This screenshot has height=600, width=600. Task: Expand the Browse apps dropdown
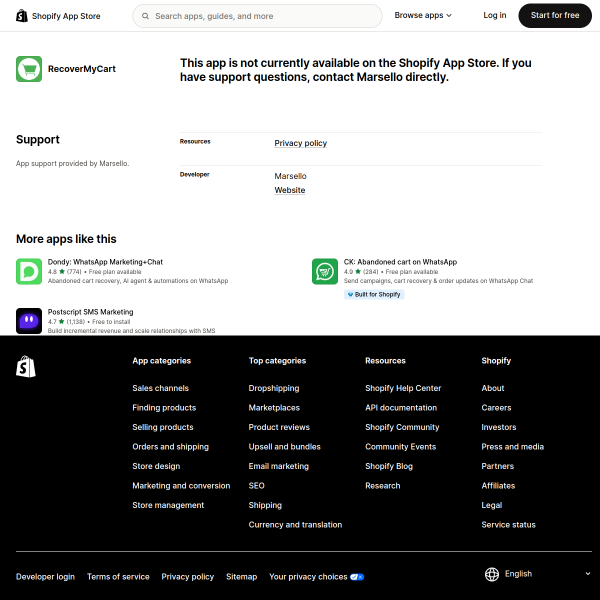point(423,15)
